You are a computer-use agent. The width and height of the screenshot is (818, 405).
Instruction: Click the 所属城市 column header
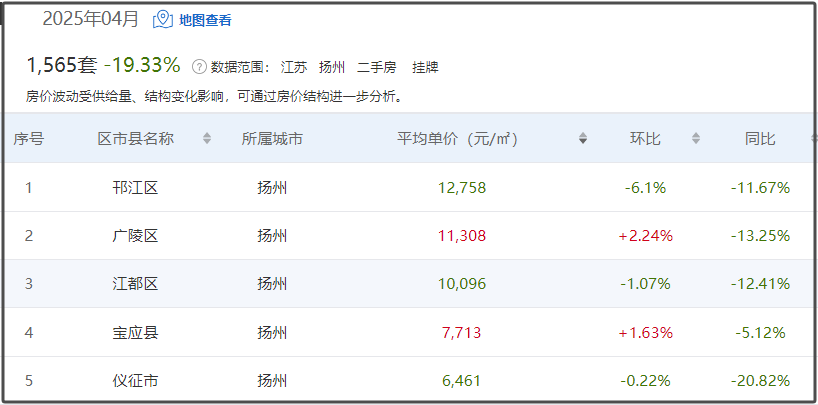coord(272,139)
